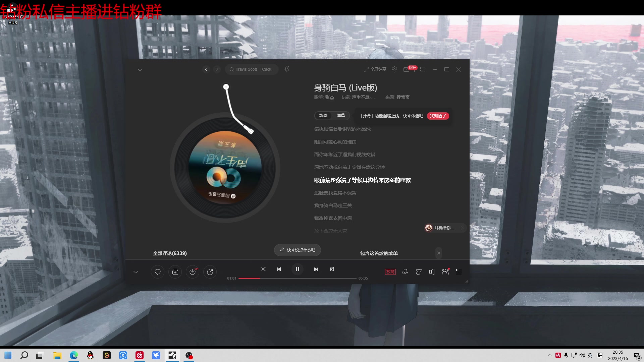
Task: Toggle shuffle play mode
Action: pyautogui.click(x=263, y=269)
